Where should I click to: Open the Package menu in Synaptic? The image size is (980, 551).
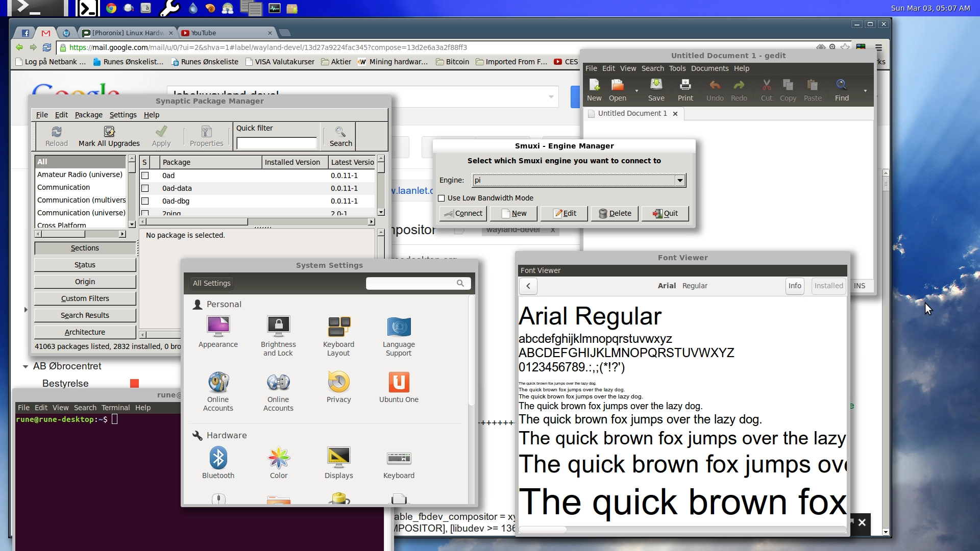click(x=88, y=115)
